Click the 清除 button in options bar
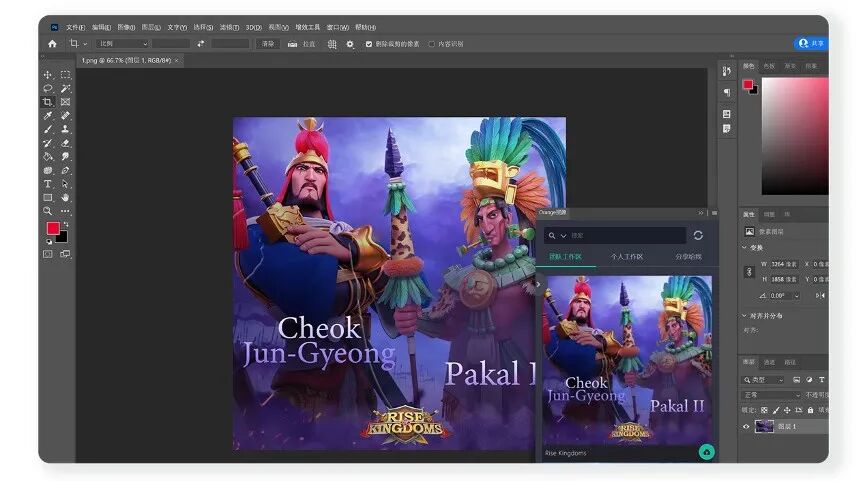 click(268, 44)
